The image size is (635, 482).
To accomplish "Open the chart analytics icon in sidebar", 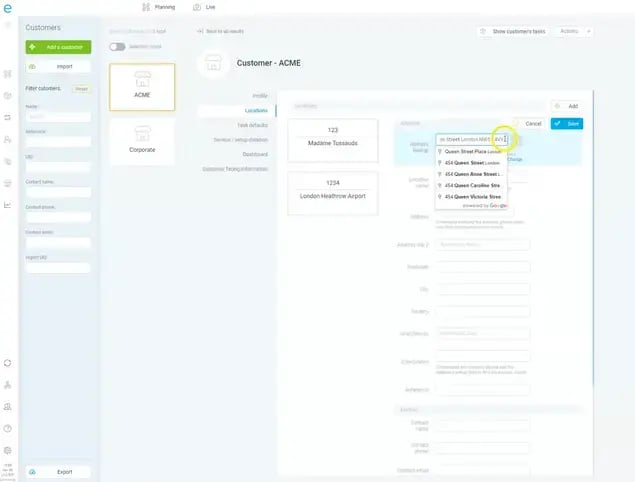I will pyautogui.click(x=8, y=205).
